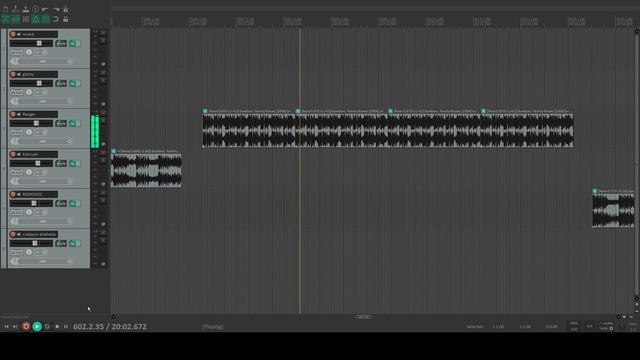The width and height of the screenshot is (640, 360).
Task: Open routing for the reverb track
Action: click(61, 44)
